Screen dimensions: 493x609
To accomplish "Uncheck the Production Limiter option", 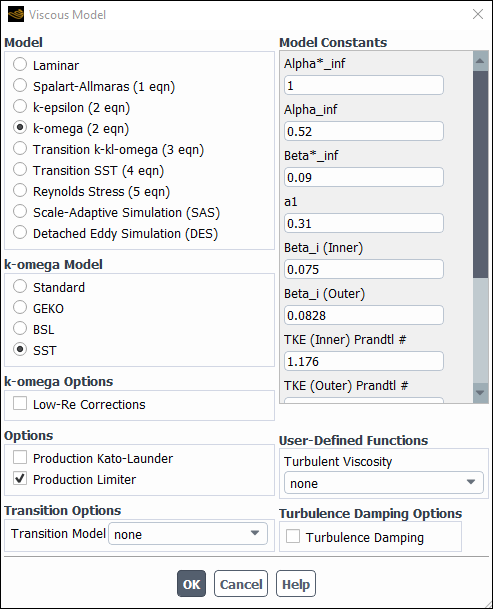I will click(20, 478).
